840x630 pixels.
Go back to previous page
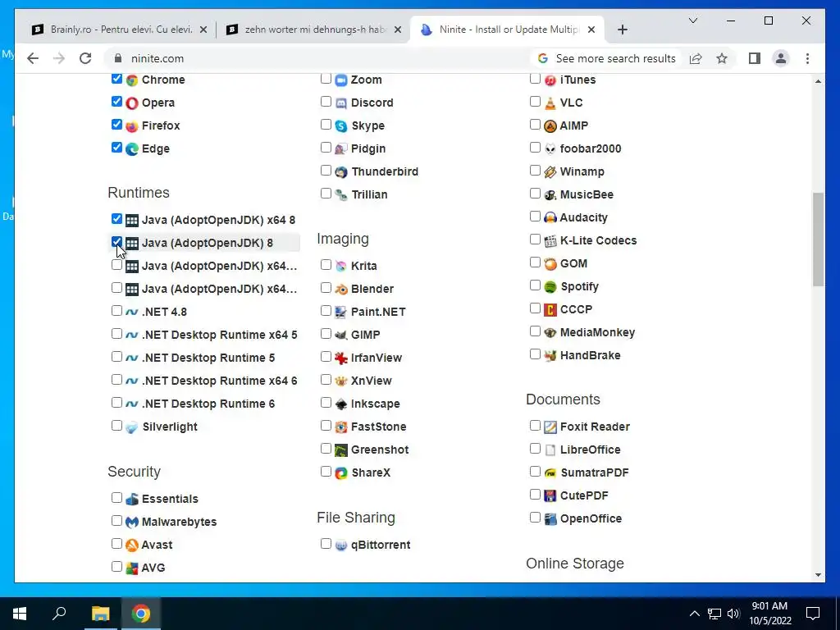[33, 58]
